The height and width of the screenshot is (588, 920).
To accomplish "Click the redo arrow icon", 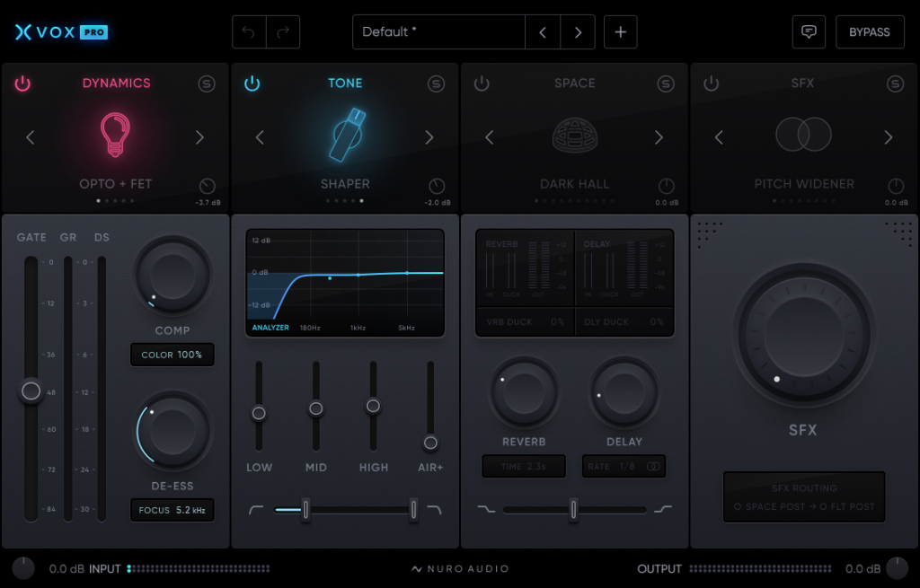I will [283, 32].
